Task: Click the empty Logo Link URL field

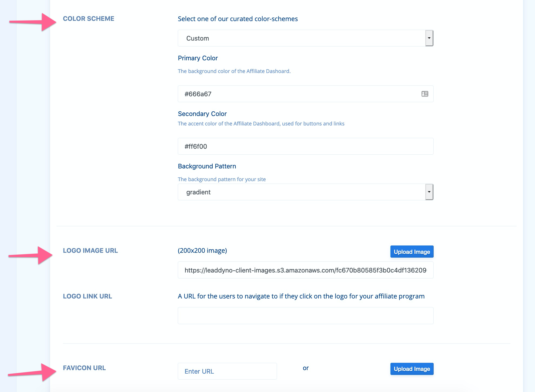Action: (x=306, y=315)
